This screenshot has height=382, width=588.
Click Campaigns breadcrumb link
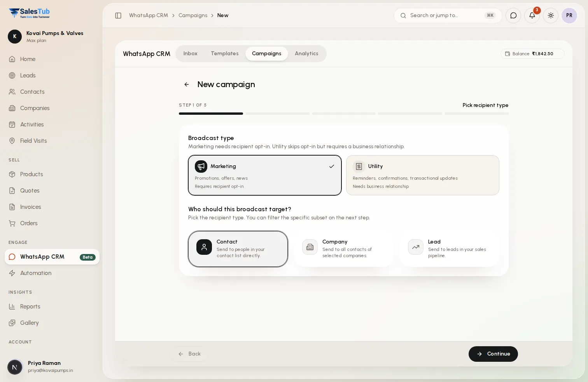(x=193, y=16)
